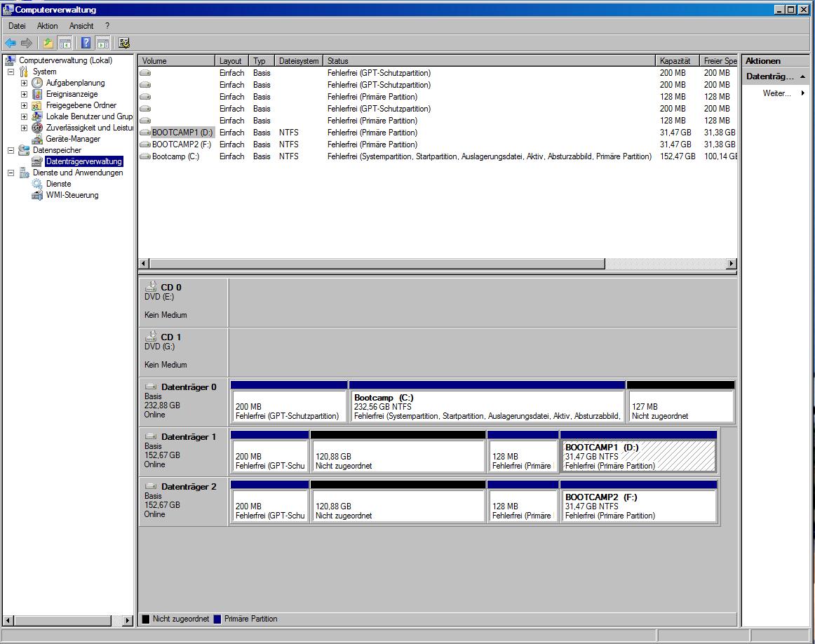Click the show/hide console tree toolbar icon
This screenshot has height=644, width=815.
65,43
